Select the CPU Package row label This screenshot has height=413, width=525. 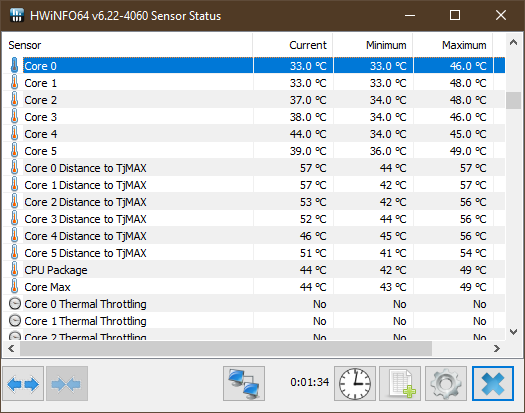pos(56,270)
